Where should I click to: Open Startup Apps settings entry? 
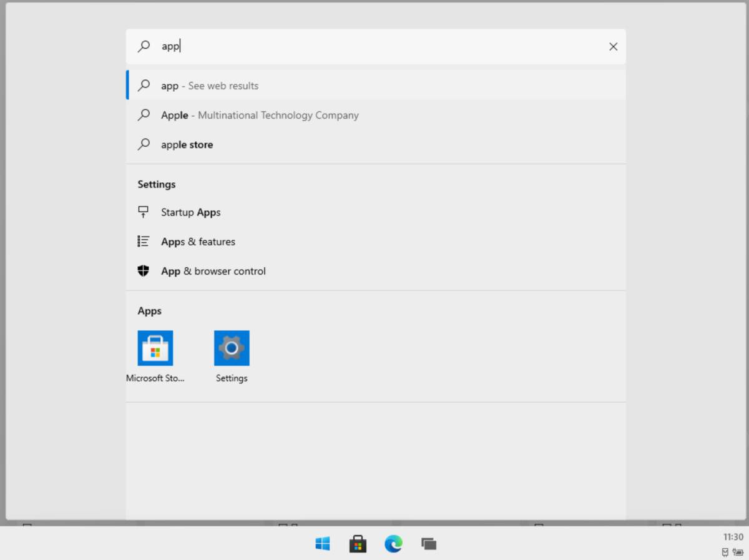pyautogui.click(x=190, y=212)
